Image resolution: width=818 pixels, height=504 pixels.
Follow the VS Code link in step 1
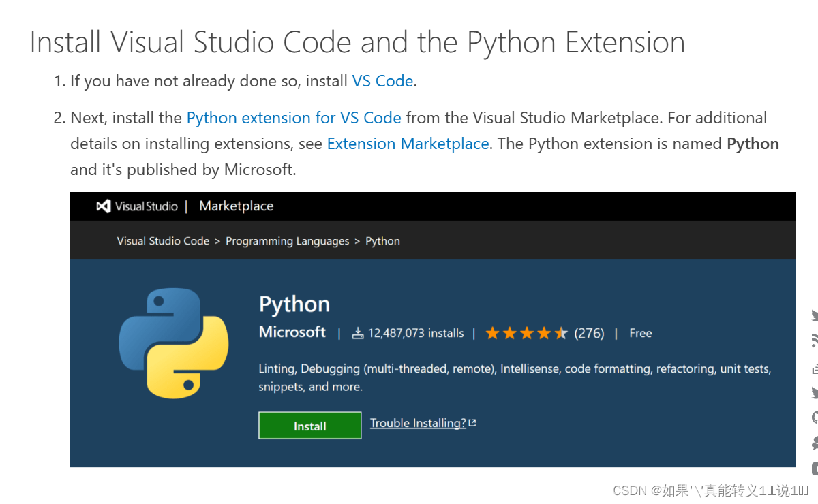click(x=382, y=81)
